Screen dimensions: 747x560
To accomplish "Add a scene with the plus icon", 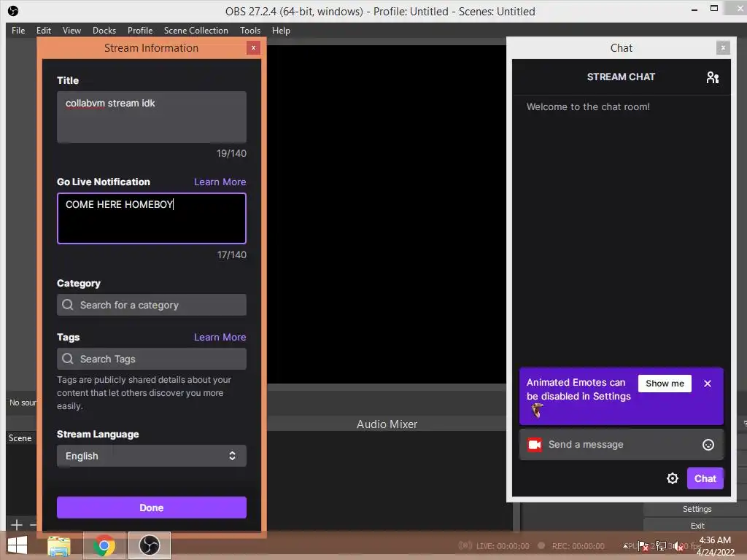I will (16, 525).
